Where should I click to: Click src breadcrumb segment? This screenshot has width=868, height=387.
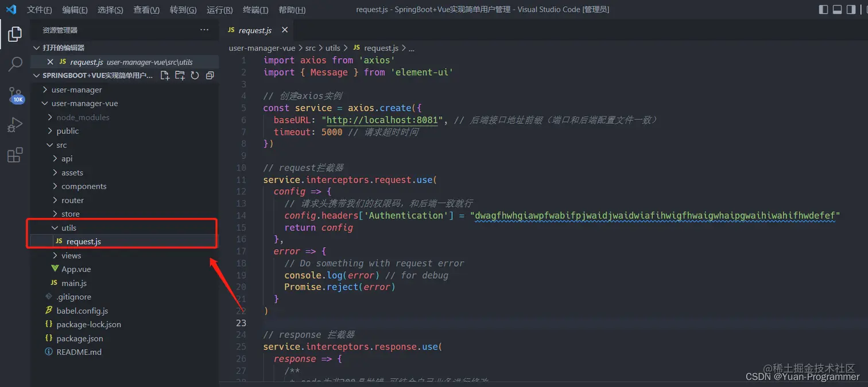[x=311, y=48]
